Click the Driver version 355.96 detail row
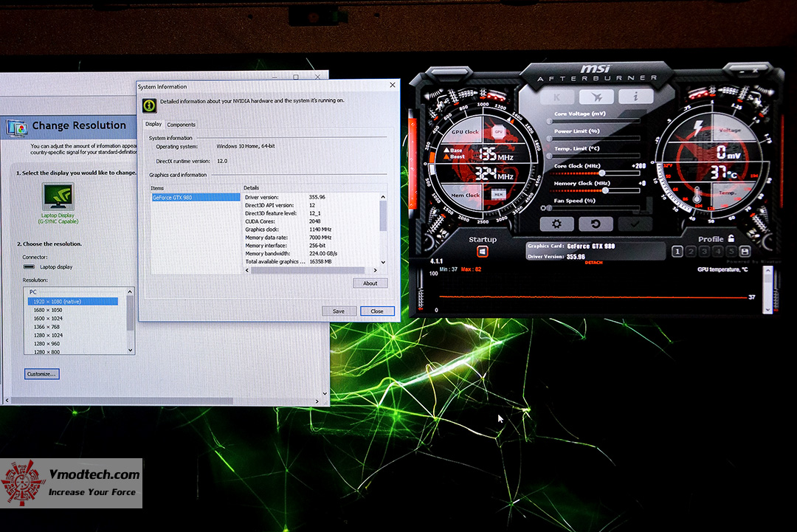The height and width of the screenshot is (532, 797). (311, 197)
